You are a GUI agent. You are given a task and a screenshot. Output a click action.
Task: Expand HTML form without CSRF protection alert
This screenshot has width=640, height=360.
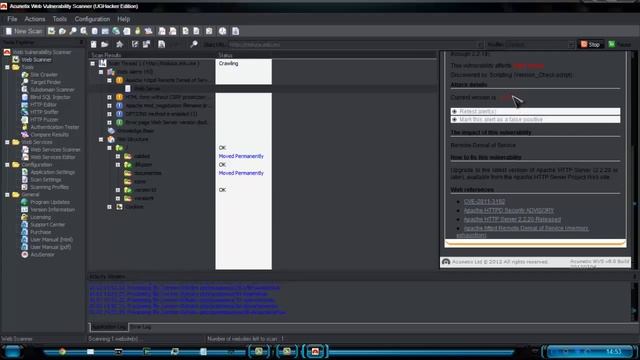click(109, 98)
